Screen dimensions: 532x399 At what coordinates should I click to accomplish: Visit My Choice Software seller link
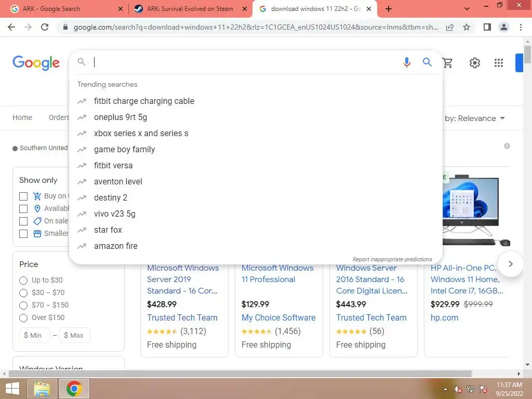[278, 317]
